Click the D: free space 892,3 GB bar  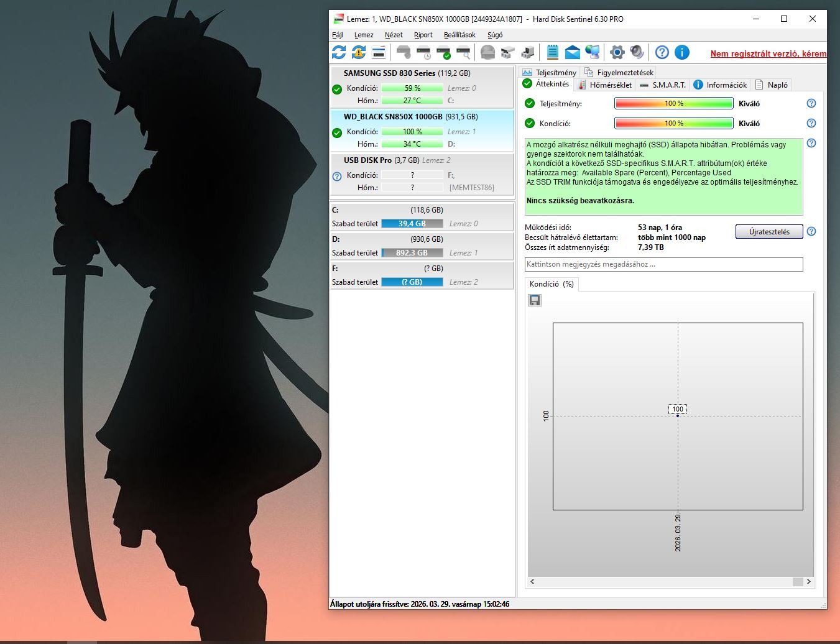coord(412,253)
